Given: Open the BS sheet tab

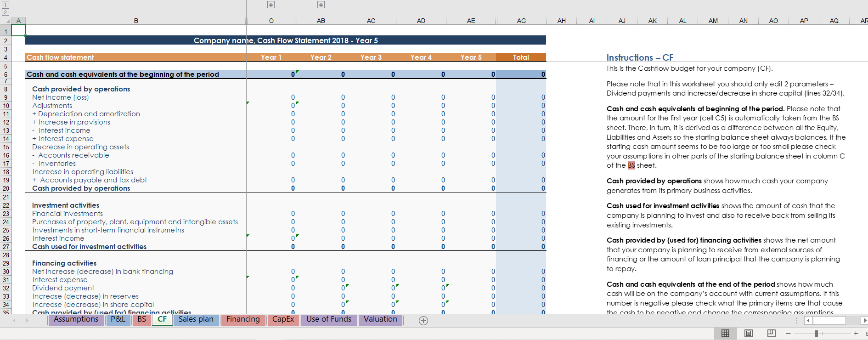Looking at the screenshot, I should (142, 319).
